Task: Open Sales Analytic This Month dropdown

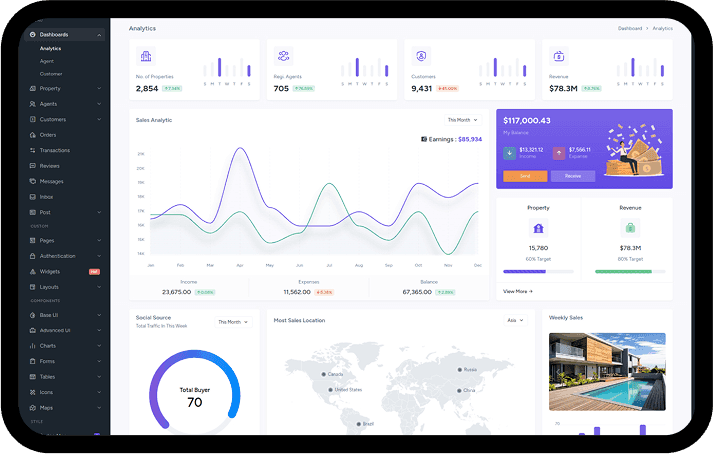Action: point(463,120)
